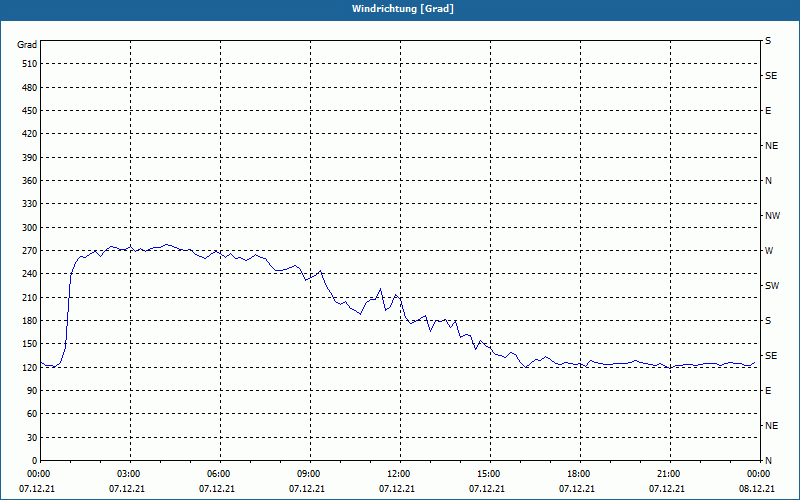Viewport: 800px width, 500px height.
Task: Pick the 180 label on the degree axis
Action: (30, 321)
